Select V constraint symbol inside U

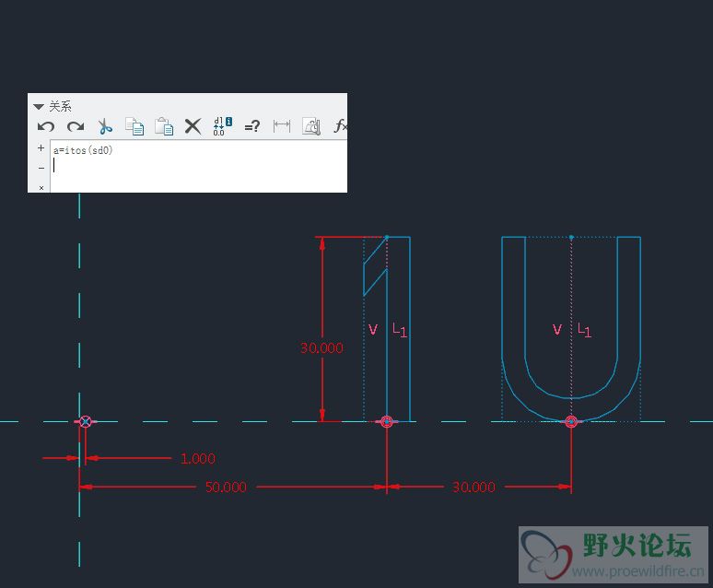point(557,329)
